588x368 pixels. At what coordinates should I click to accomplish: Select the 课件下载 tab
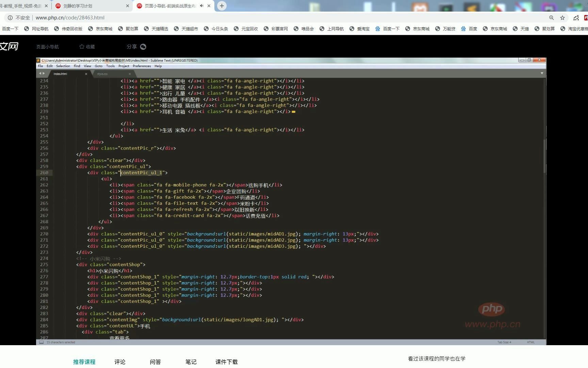click(x=227, y=362)
